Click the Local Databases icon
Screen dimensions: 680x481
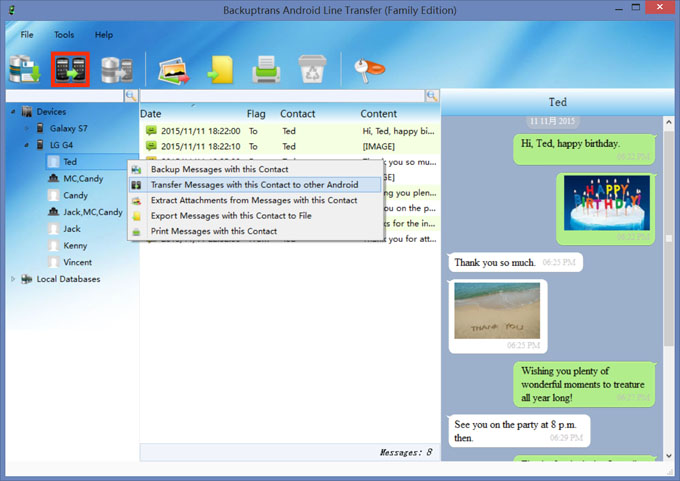(26, 279)
